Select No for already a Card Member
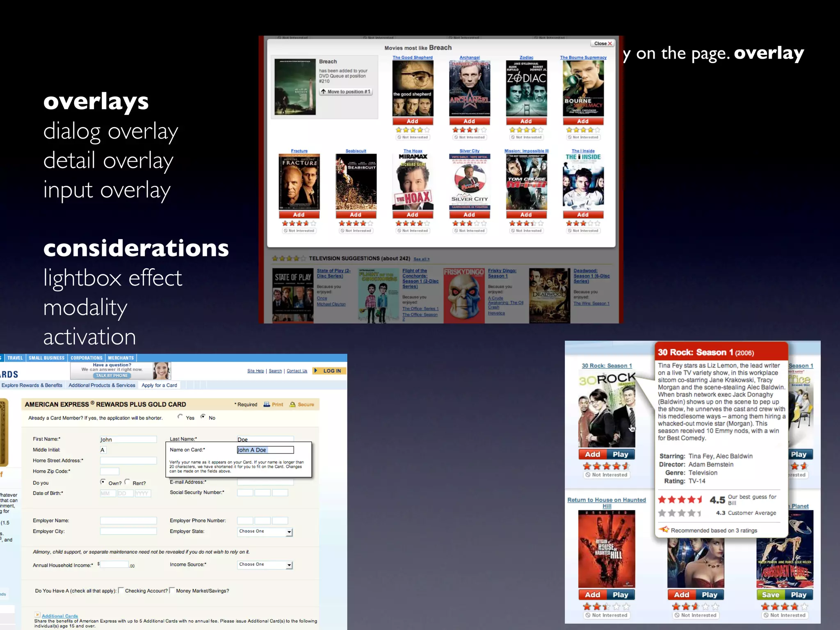840x630 pixels. click(203, 417)
